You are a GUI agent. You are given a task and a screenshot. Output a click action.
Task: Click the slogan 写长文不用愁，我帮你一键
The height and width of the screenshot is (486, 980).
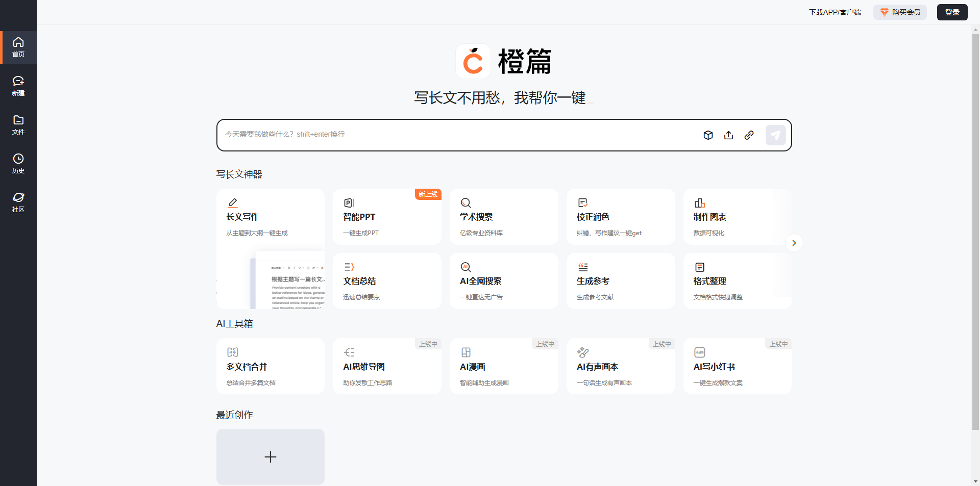[500, 97]
